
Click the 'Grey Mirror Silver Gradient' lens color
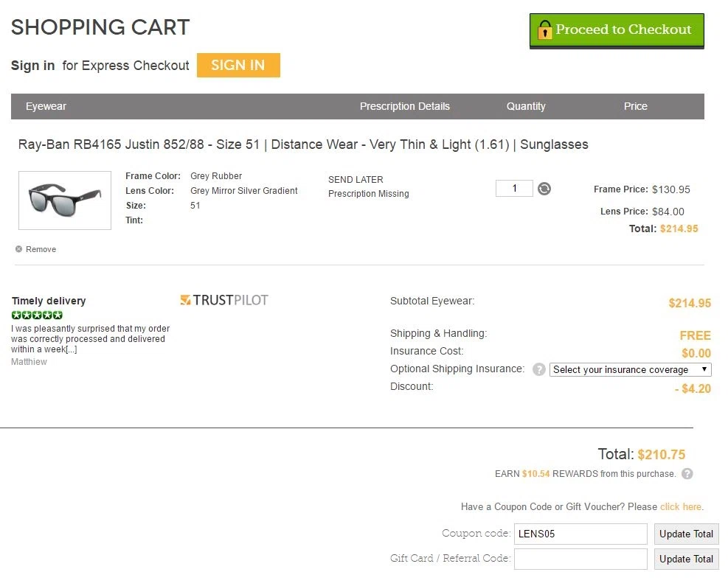coord(243,191)
